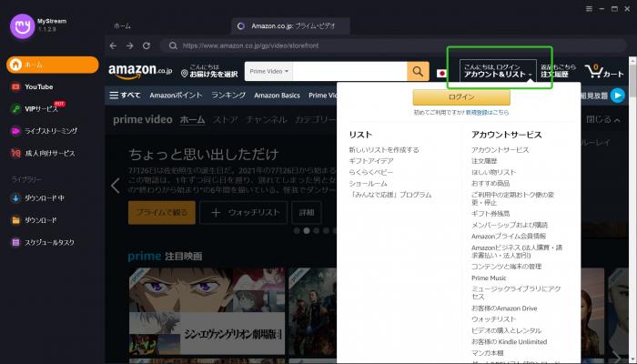The width and height of the screenshot is (637, 364).
Task: Go forward with the browser forward arrow
Action: (129, 45)
